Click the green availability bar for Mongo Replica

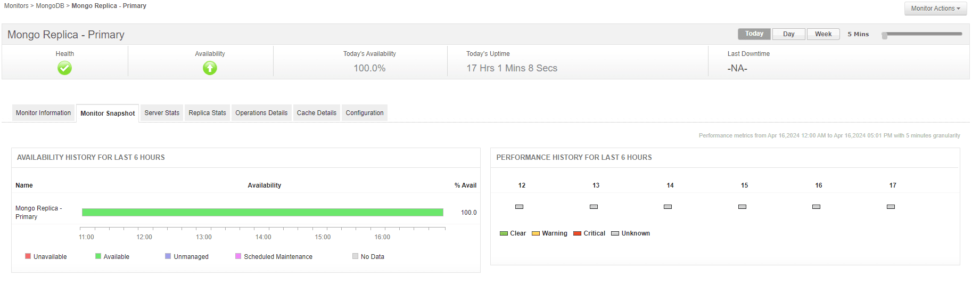pyautogui.click(x=262, y=213)
